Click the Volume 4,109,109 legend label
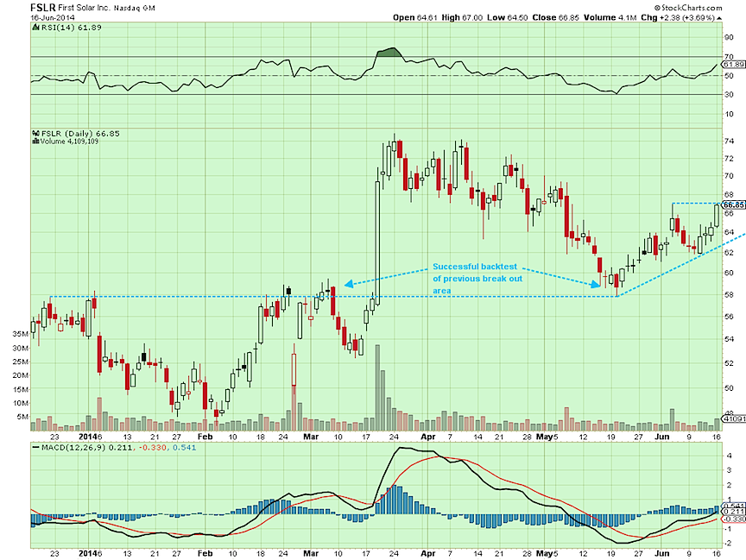 click(x=69, y=142)
